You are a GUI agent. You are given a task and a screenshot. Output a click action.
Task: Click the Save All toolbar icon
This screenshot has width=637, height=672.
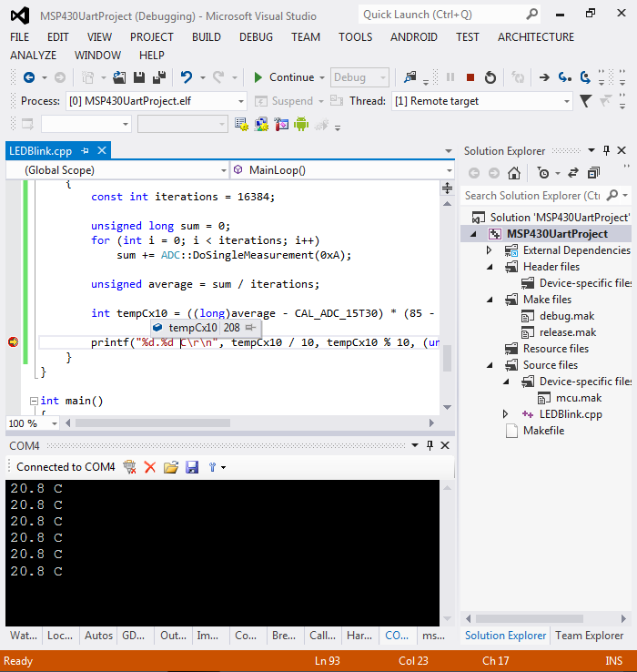pyautogui.click(x=159, y=77)
